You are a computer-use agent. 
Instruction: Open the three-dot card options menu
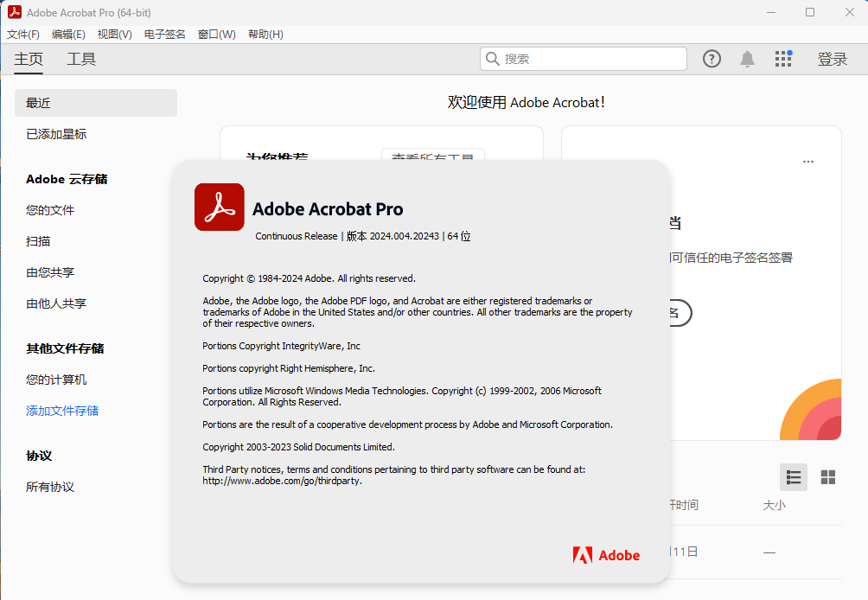click(x=808, y=162)
